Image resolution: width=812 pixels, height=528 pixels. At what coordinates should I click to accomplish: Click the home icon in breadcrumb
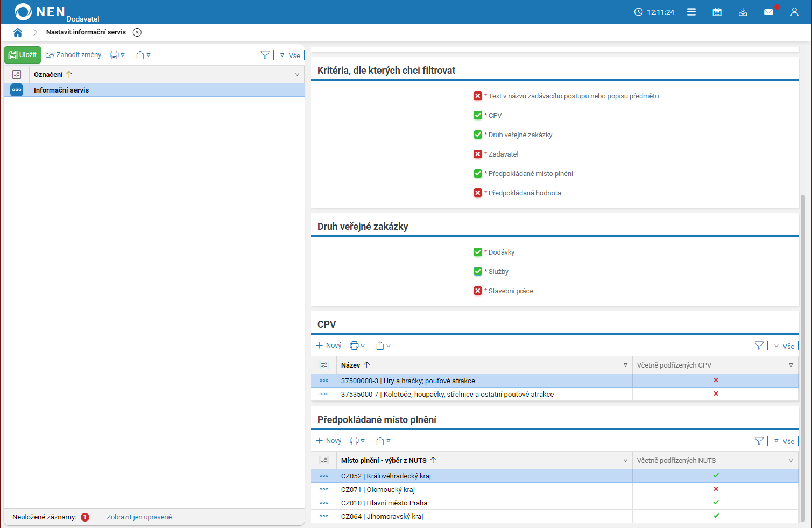18,32
